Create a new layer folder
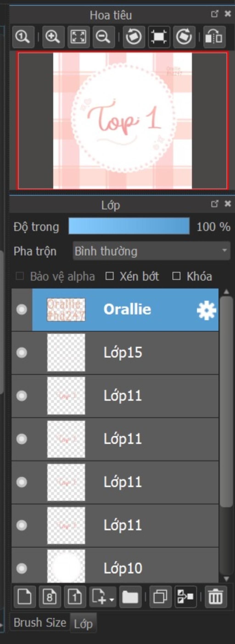235x644 pixels. 130,597
